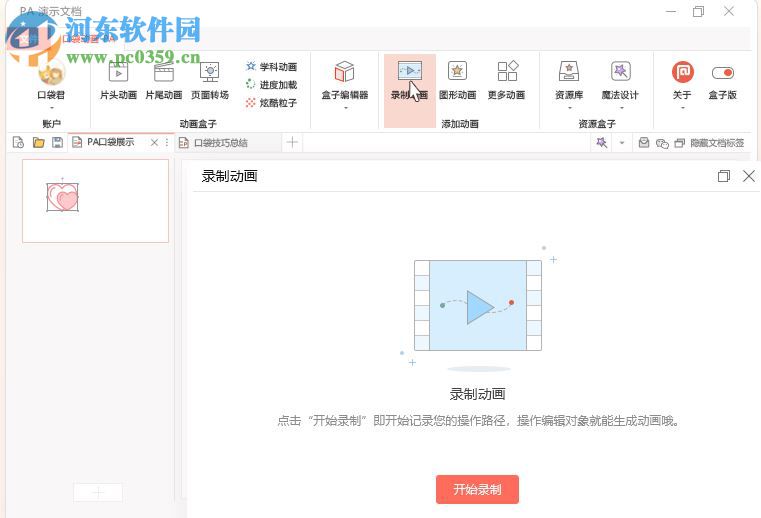Image resolution: width=761 pixels, height=518 pixels.
Task: Open the 资源库 resource library
Action: 569,80
